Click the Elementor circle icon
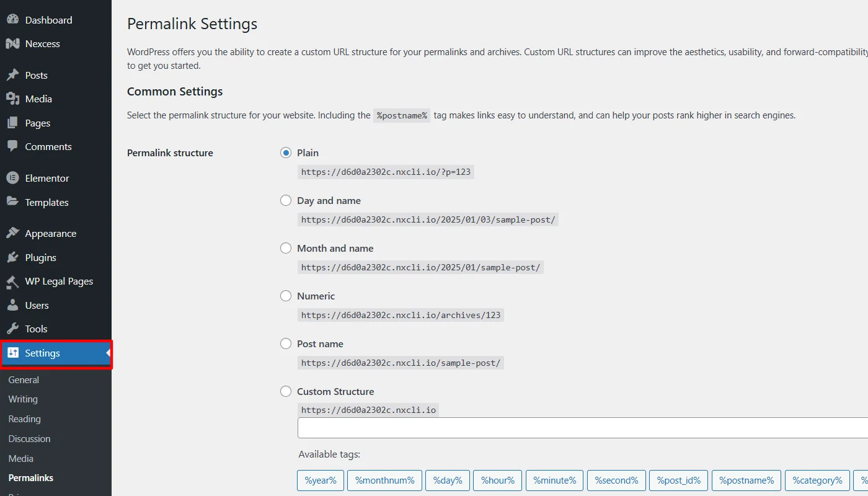 point(12,178)
